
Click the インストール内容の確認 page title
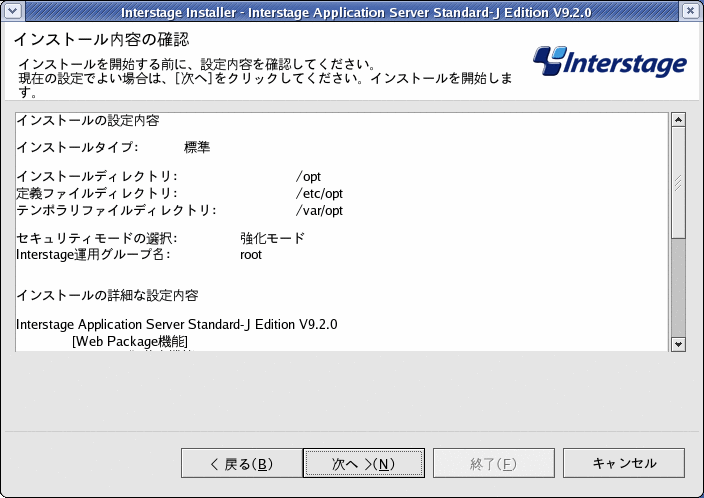point(101,40)
